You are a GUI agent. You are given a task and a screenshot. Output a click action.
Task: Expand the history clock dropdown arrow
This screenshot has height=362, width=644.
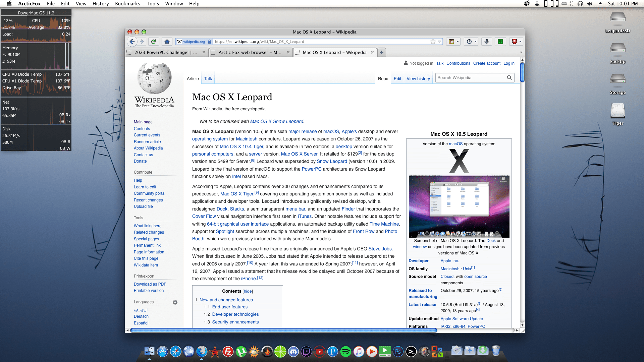click(x=475, y=42)
